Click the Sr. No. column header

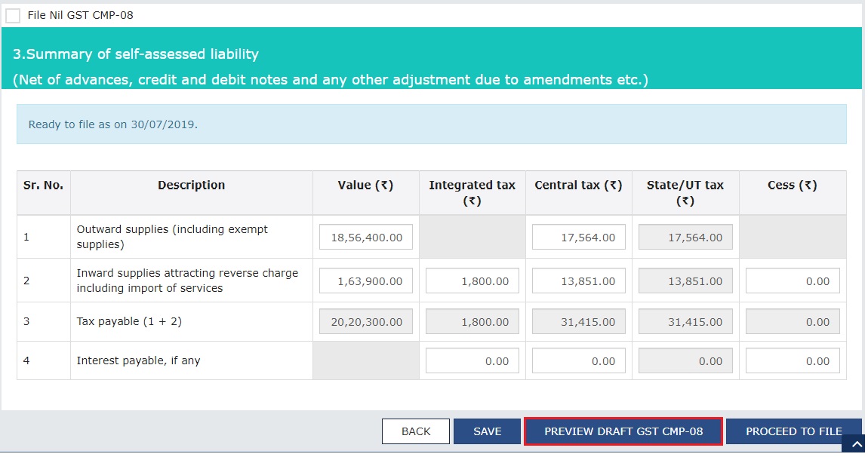click(43, 185)
